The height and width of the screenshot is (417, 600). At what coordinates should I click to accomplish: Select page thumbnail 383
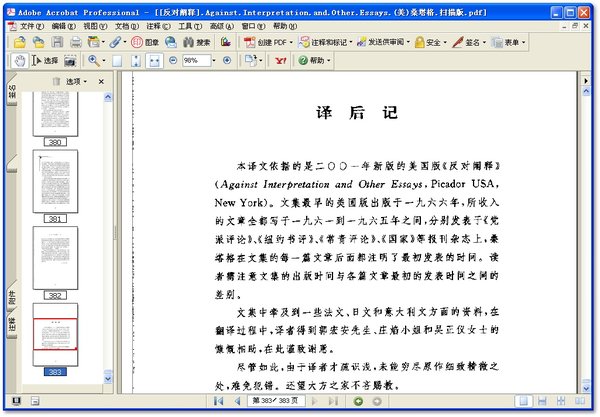tap(55, 335)
